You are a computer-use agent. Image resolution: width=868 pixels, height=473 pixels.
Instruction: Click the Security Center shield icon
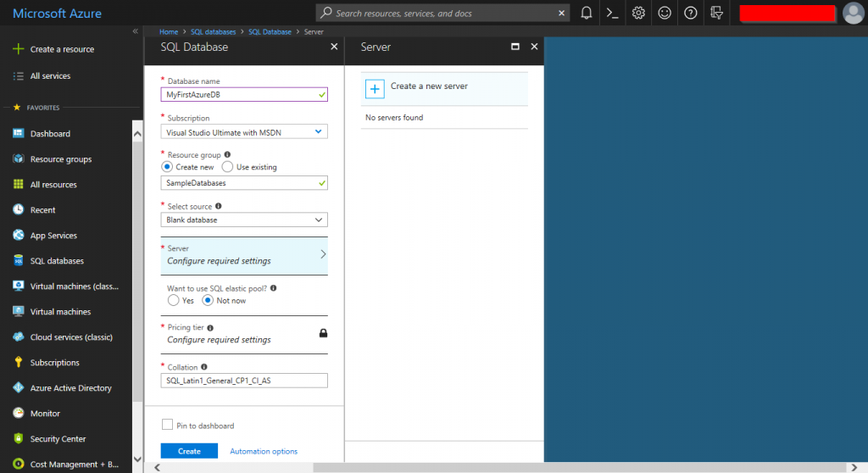tap(19, 438)
